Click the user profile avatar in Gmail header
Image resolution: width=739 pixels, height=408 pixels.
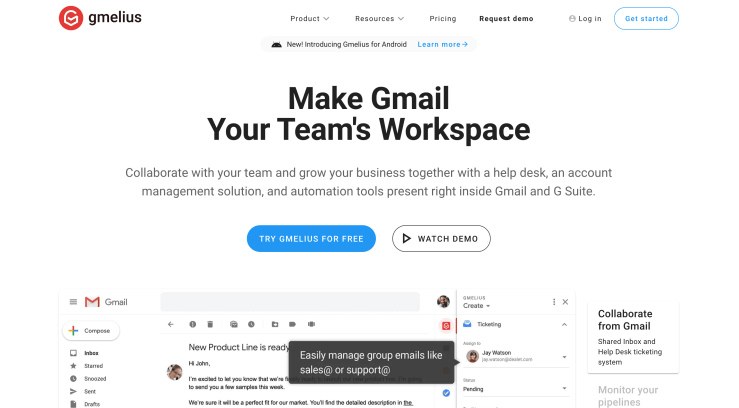pyautogui.click(x=443, y=302)
